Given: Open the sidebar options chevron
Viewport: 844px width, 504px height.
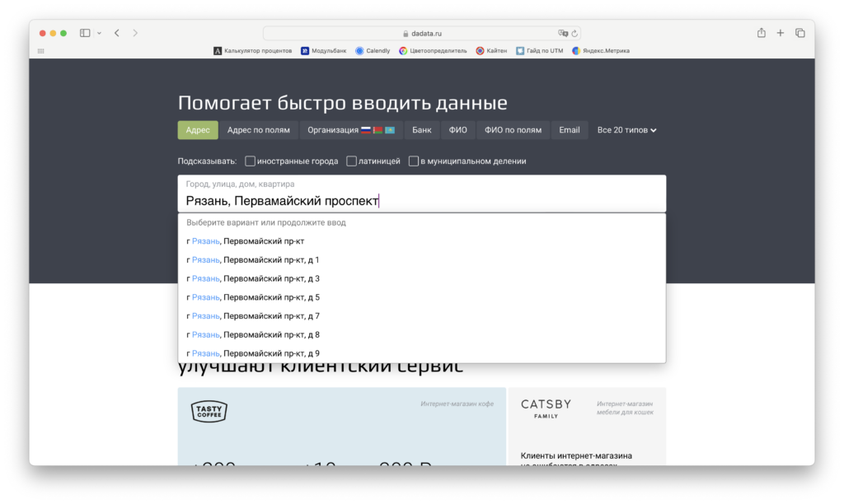Looking at the screenshot, I should (99, 33).
